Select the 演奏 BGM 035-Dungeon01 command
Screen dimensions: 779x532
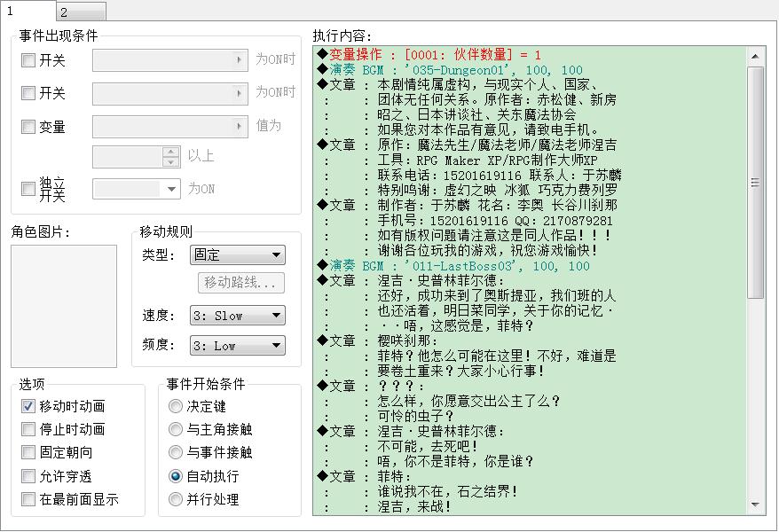530,69
